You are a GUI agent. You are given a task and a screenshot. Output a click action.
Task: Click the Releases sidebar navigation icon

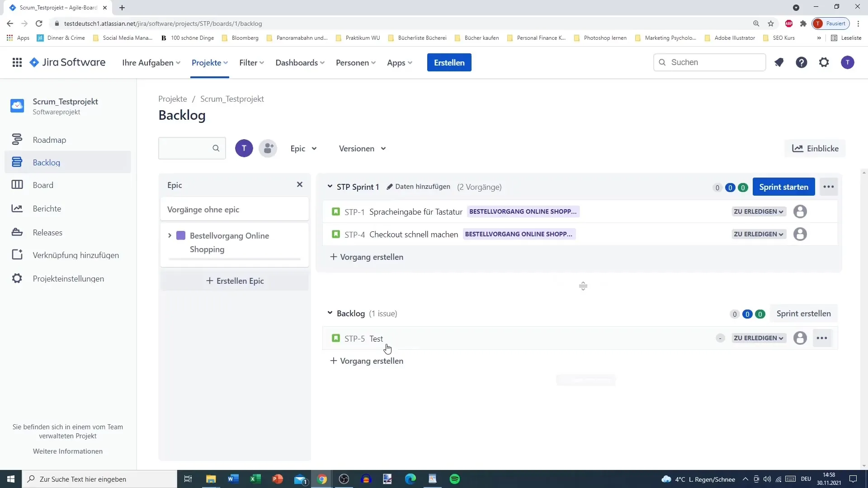coord(17,232)
